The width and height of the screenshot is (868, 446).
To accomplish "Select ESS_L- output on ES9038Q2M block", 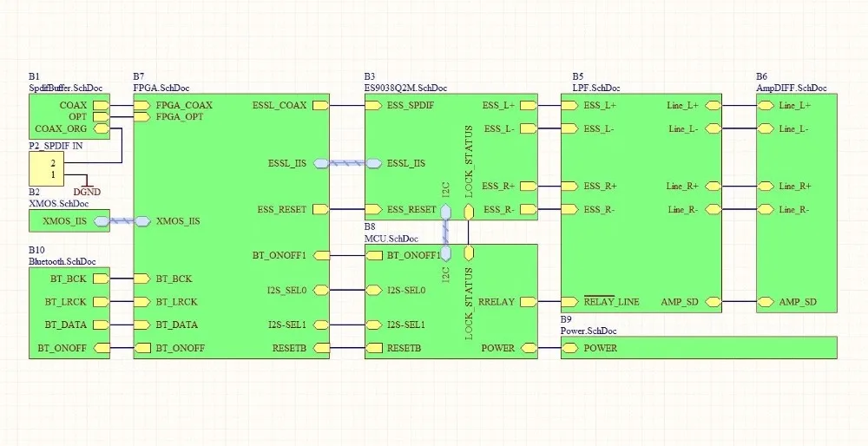I will 529,128.
